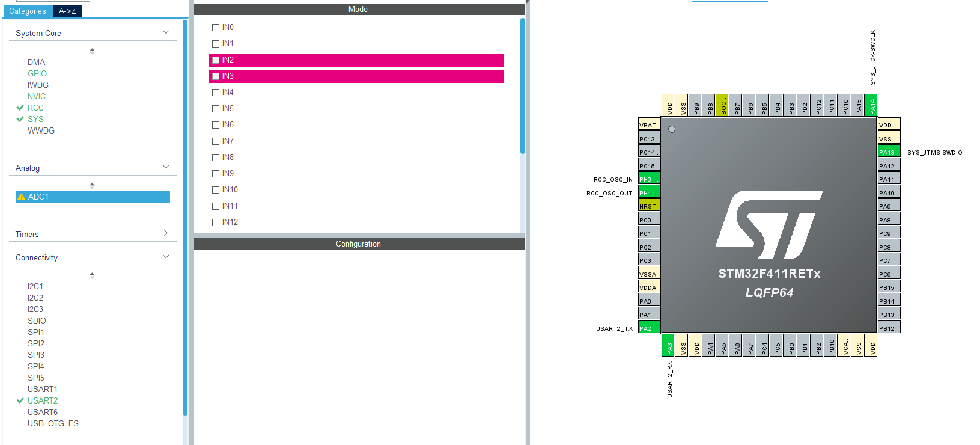Click the PC13 pin
980x445 pixels.
(x=650, y=139)
